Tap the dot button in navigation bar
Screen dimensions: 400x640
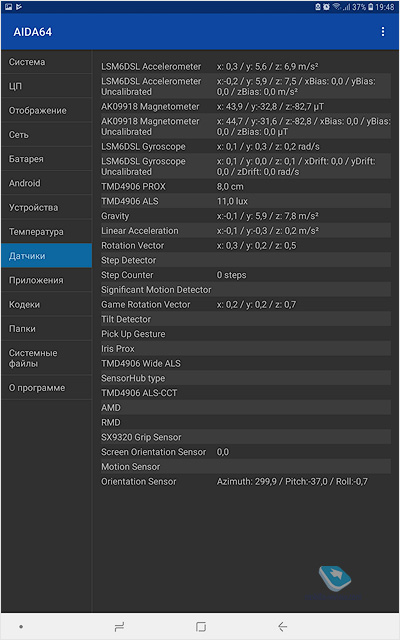21,626
